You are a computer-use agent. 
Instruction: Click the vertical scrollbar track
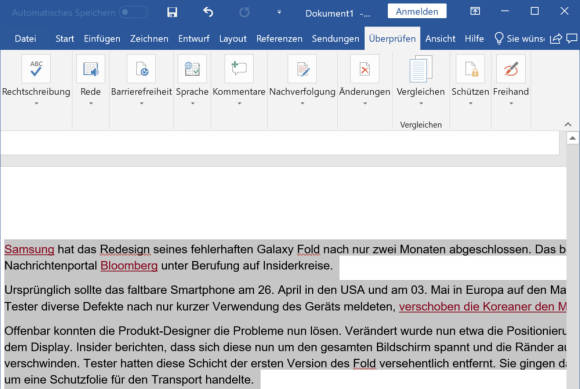[572, 266]
